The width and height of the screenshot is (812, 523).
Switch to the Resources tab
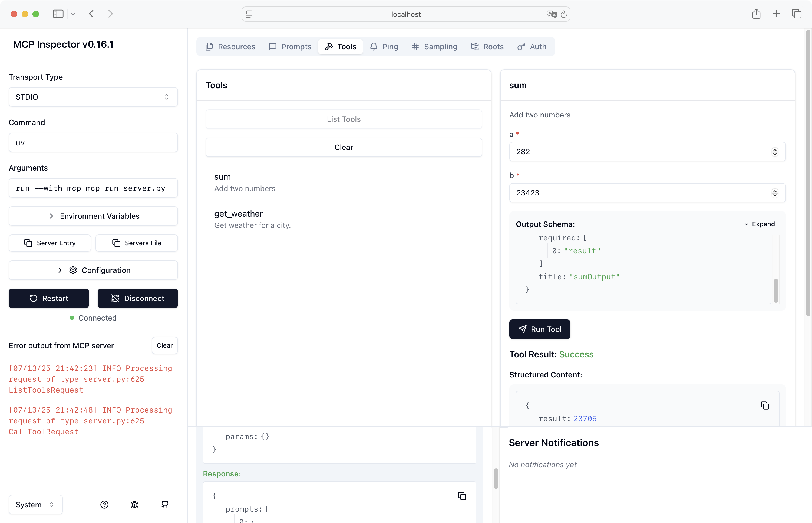(x=230, y=47)
